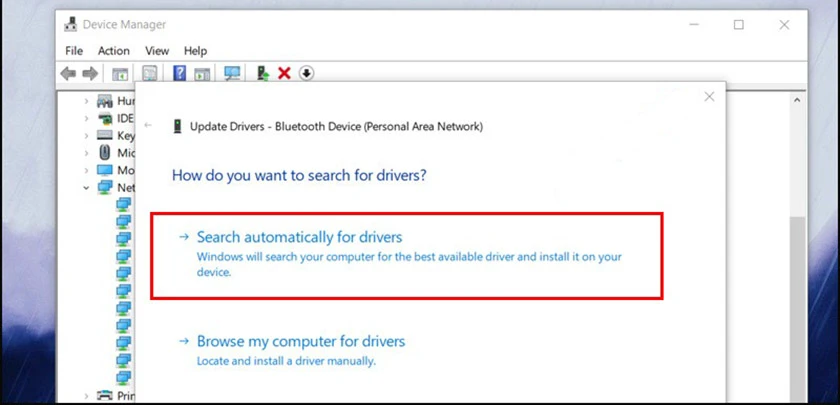Collapse the Network adapters node
The image size is (840, 405).
coord(86,188)
